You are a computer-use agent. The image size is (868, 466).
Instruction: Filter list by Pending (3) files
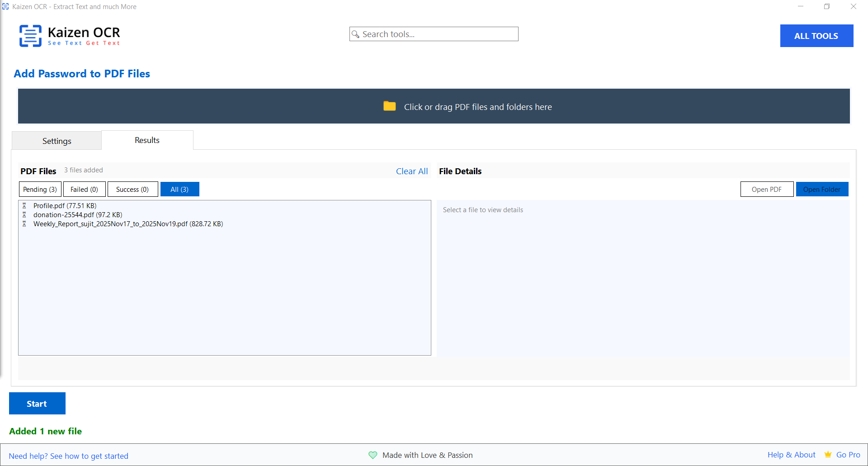pos(40,189)
